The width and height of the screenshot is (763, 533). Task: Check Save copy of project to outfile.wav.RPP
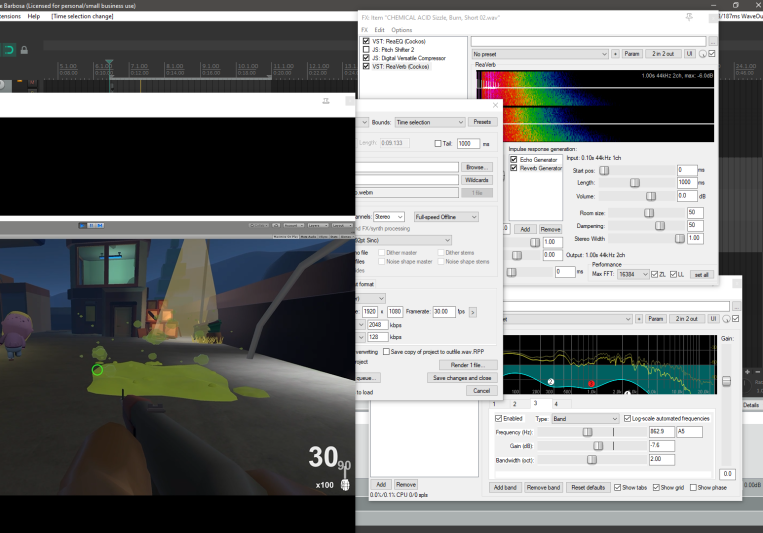coord(386,351)
